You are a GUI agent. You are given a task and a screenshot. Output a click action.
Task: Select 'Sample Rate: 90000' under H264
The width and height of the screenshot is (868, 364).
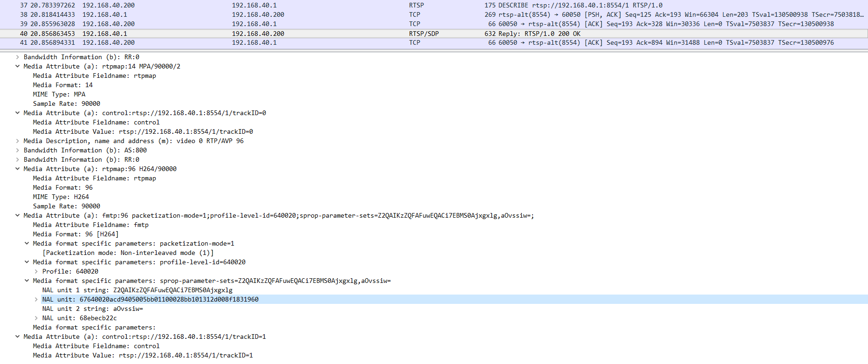[67, 206]
